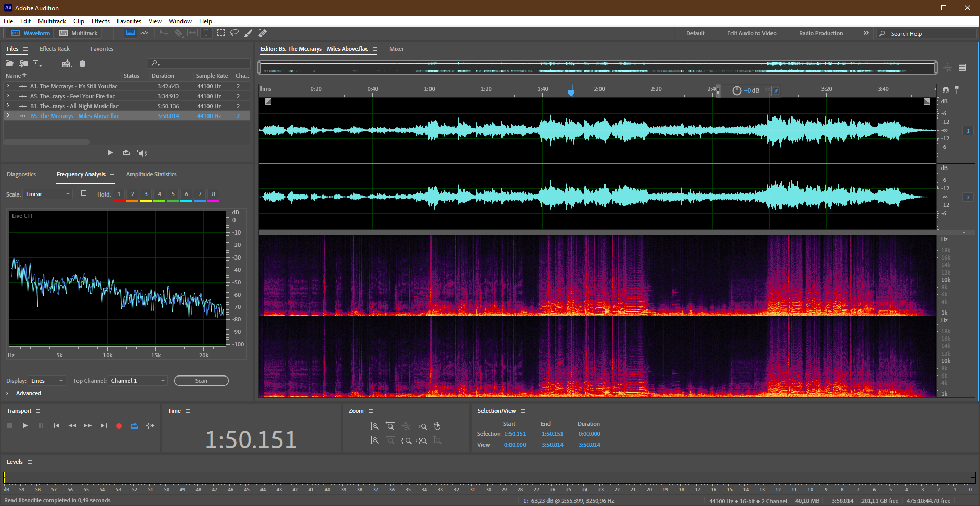This screenshot has width=980, height=506.
Task: Open the Favorites menu in menu bar
Action: [129, 21]
